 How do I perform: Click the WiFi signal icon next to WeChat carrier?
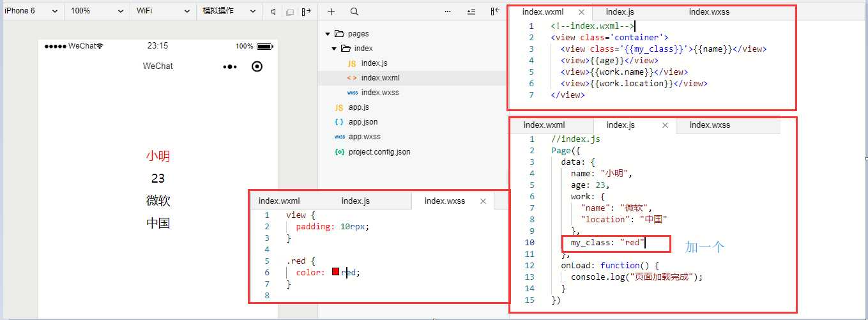pos(100,46)
